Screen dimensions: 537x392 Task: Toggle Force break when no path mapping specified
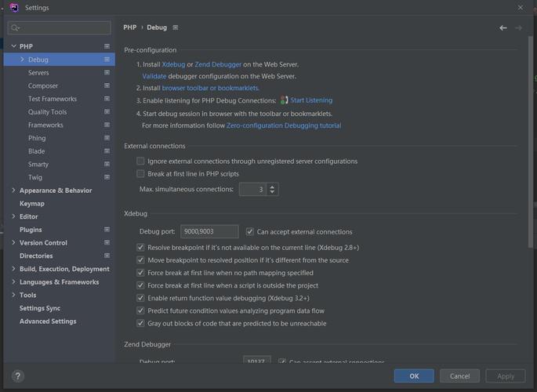click(x=140, y=273)
